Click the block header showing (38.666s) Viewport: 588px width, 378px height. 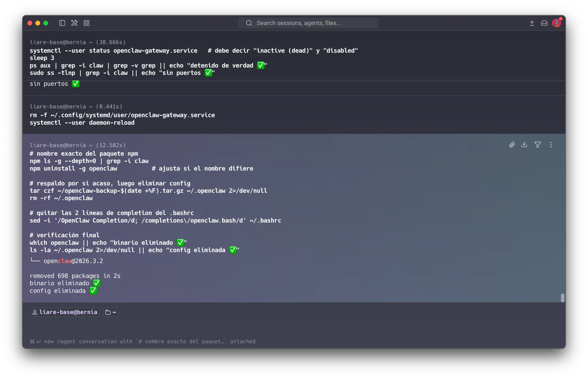pos(78,42)
